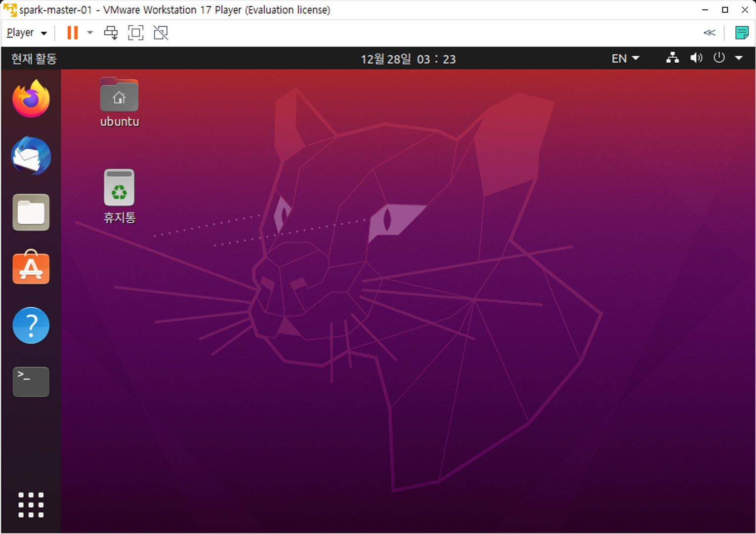The width and height of the screenshot is (756, 534).
Task: Open the Player menu
Action: coord(27,33)
